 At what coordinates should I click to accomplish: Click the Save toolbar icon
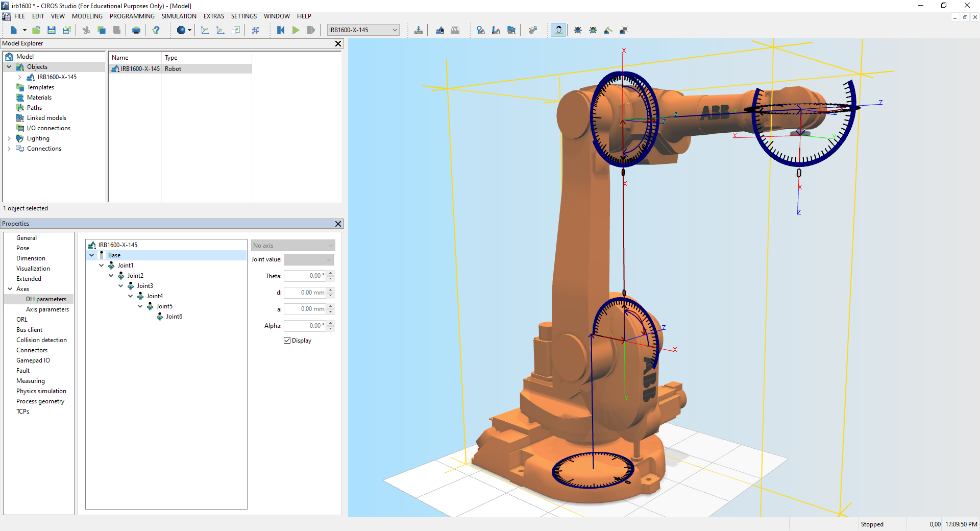[52, 30]
